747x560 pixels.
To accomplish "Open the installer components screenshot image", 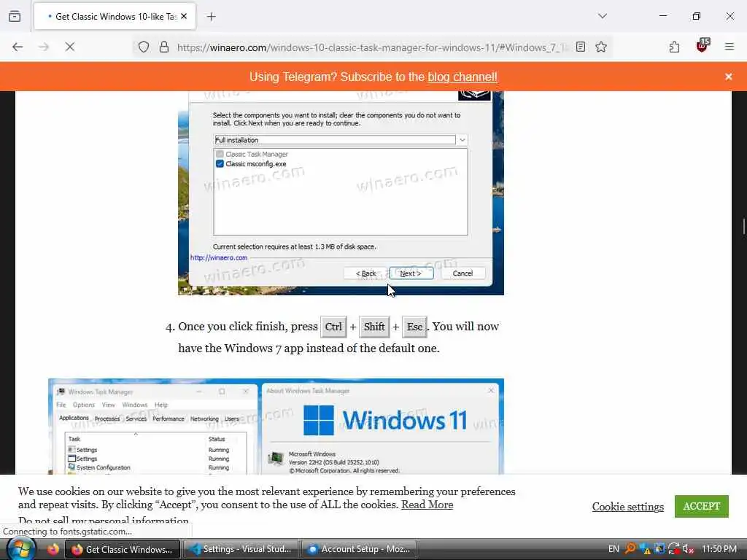I will pyautogui.click(x=341, y=192).
